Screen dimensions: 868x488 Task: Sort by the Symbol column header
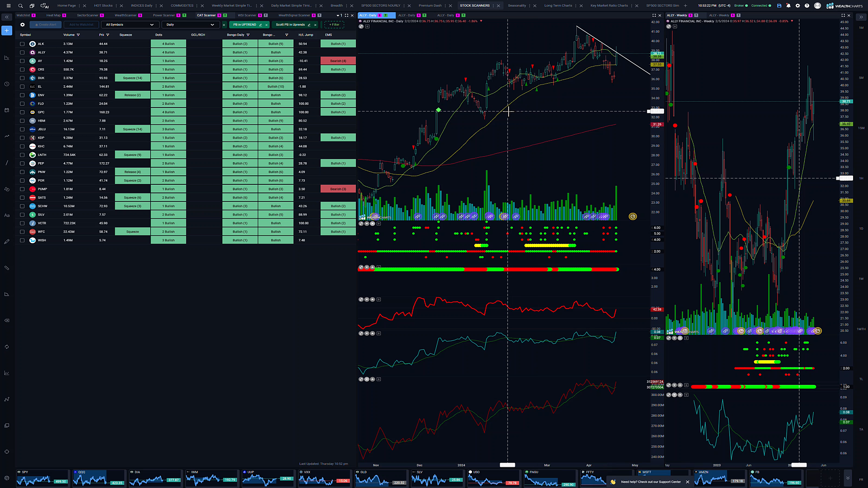[25, 35]
